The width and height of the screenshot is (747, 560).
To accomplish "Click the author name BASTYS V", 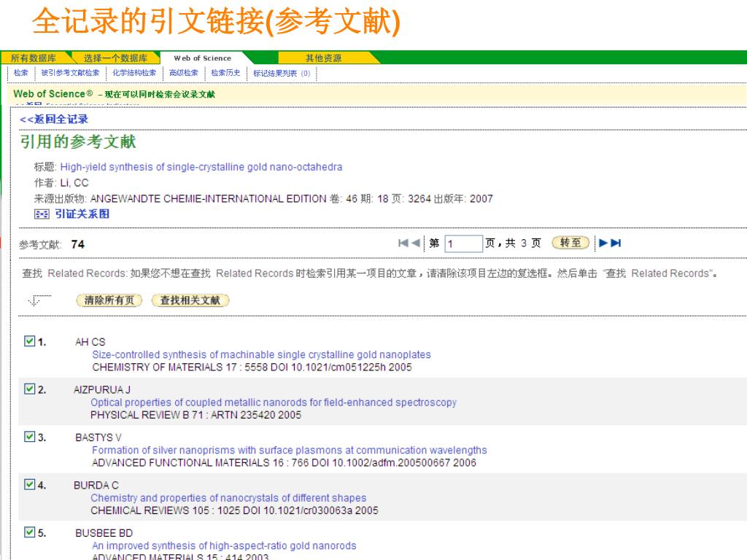I will (98, 437).
